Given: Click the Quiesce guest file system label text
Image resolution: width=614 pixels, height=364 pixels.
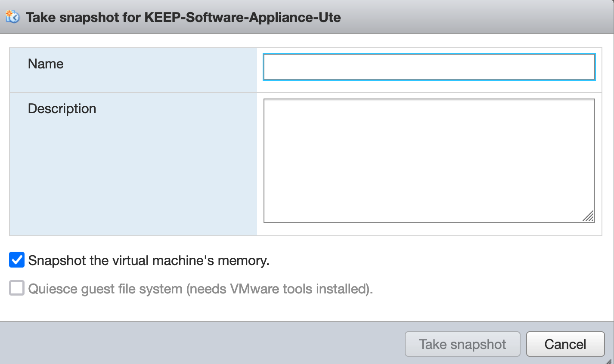Looking at the screenshot, I should [105, 289].
